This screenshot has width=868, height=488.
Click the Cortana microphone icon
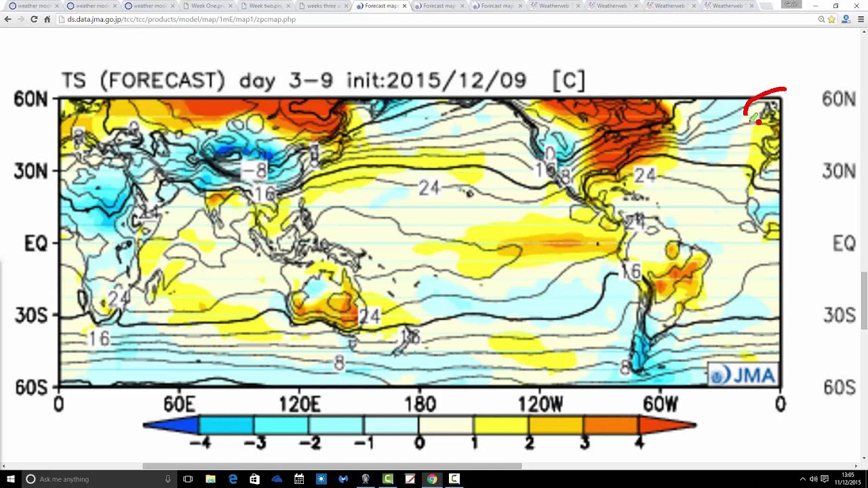pos(167,479)
